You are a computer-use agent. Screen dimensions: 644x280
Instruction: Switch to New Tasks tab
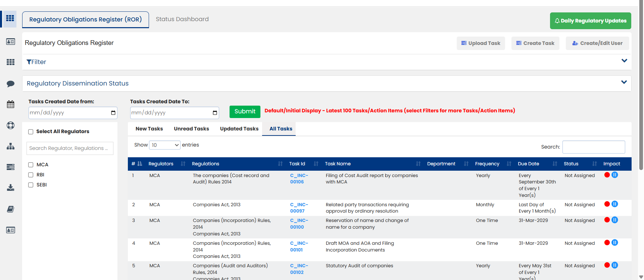149,129
